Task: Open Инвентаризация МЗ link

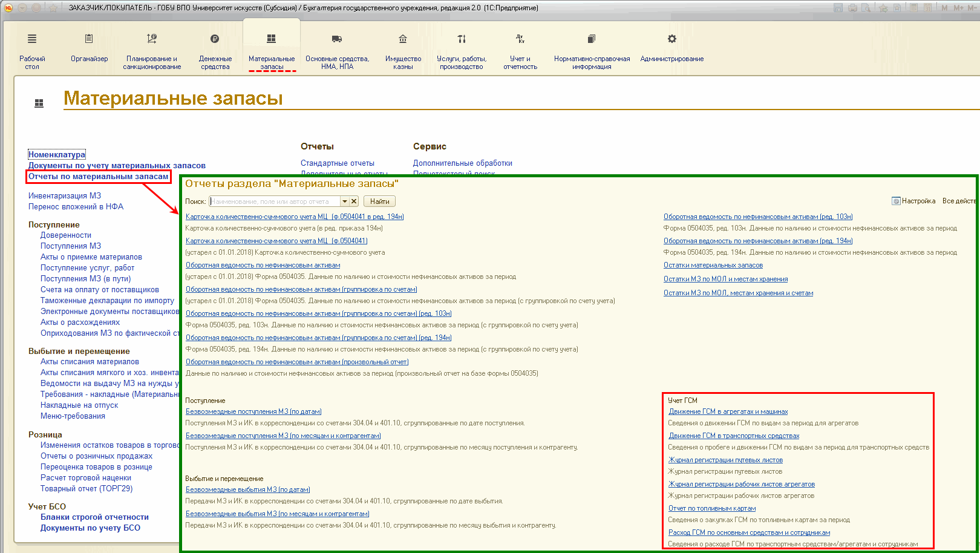Action: [x=65, y=195]
